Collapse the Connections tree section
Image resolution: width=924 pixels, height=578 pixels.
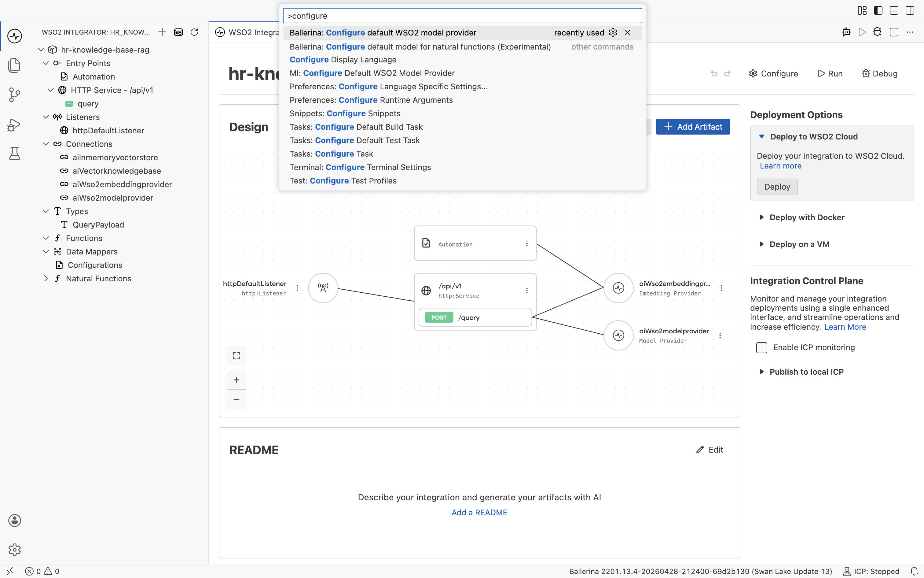46,144
